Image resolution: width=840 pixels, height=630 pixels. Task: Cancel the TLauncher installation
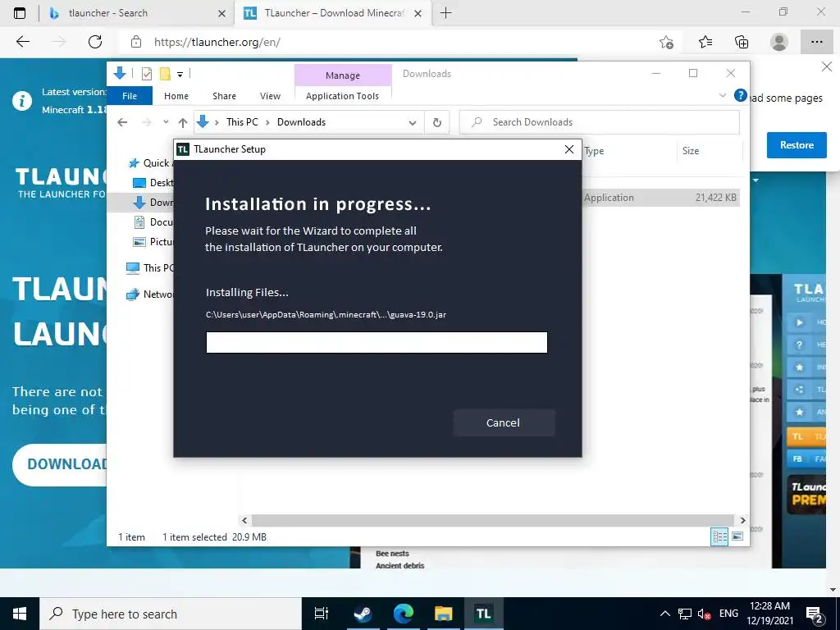[x=504, y=422]
